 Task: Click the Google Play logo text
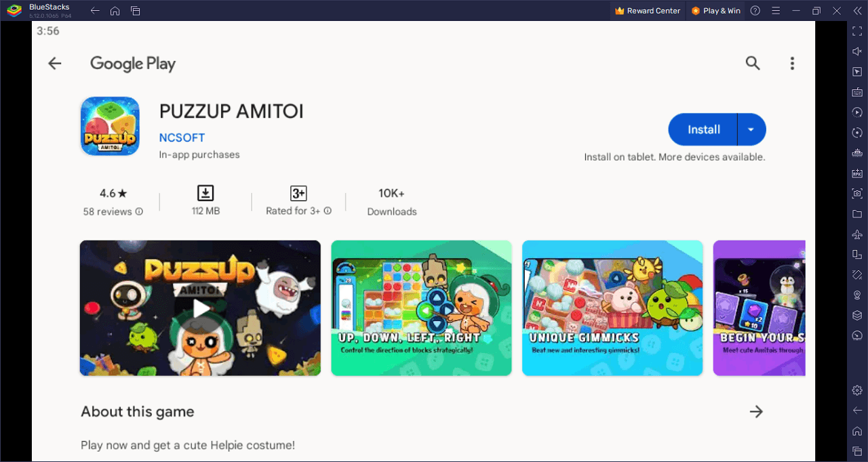[x=133, y=64]
